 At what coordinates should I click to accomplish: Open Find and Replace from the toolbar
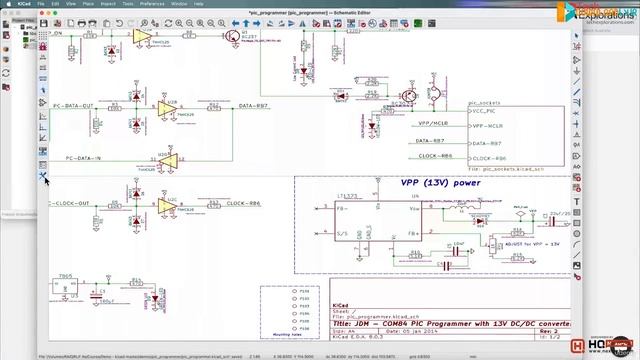(x=155, y=23)
